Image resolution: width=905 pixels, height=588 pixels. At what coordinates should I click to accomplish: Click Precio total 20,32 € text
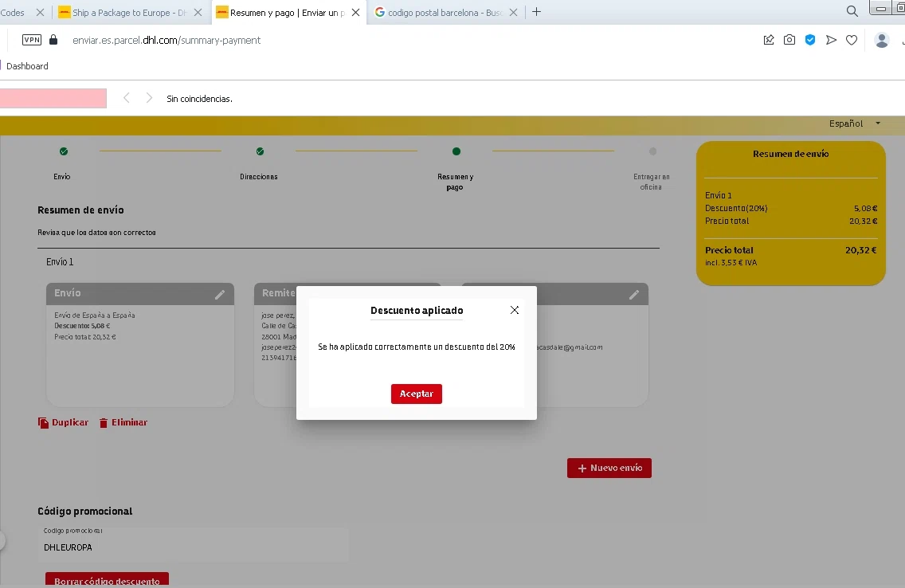click(791, 250)
